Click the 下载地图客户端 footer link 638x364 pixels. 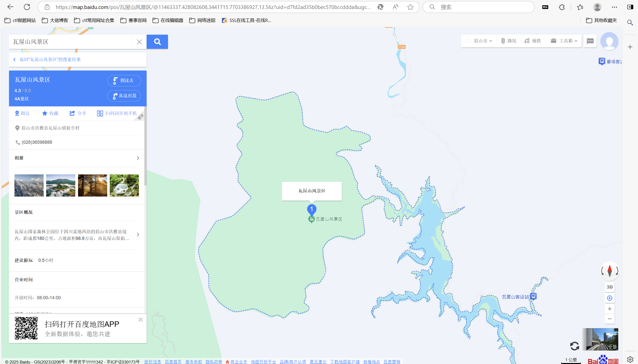pyautogui.click(x=345, y=362)
